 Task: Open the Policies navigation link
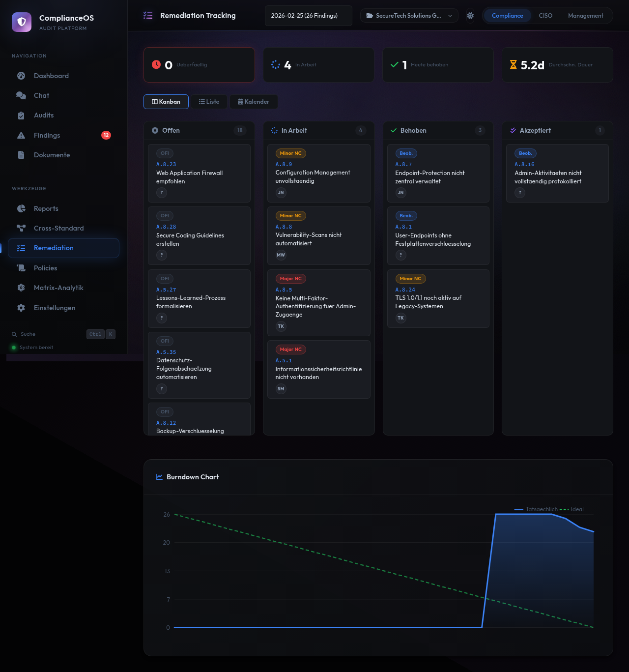click(x=45, y=268)
